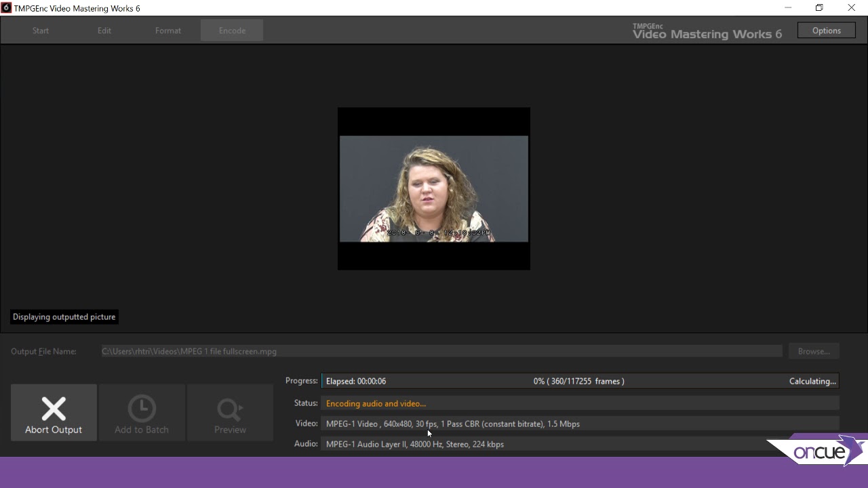The image size is (868, 488).
Task: Click the TMPGEnc app icon in title bar
Action: (6, 8)
